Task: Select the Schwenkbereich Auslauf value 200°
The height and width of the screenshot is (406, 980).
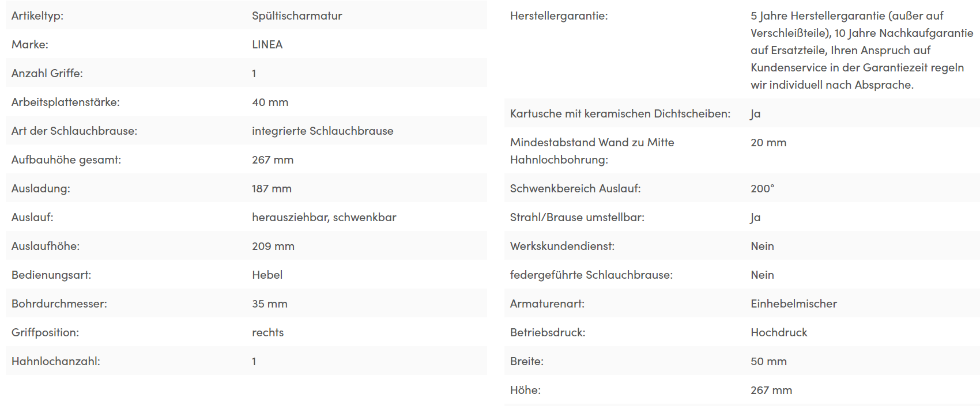Action: coord(762,188)
